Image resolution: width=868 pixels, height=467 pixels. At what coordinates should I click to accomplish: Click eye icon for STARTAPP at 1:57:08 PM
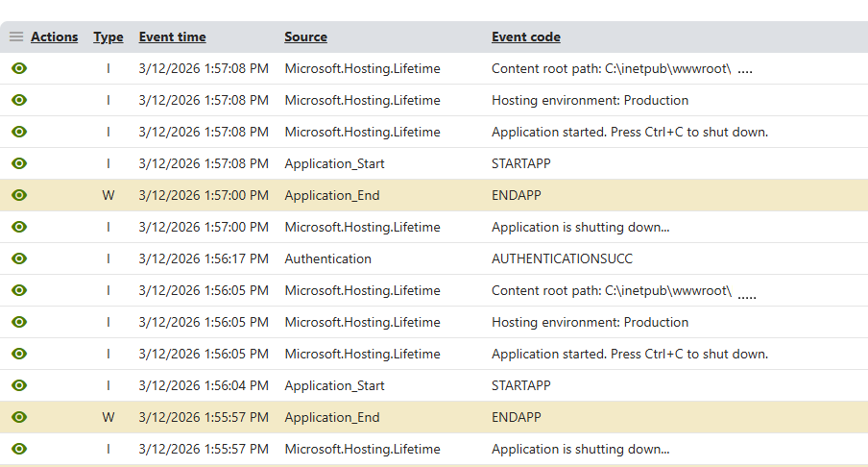19,163
